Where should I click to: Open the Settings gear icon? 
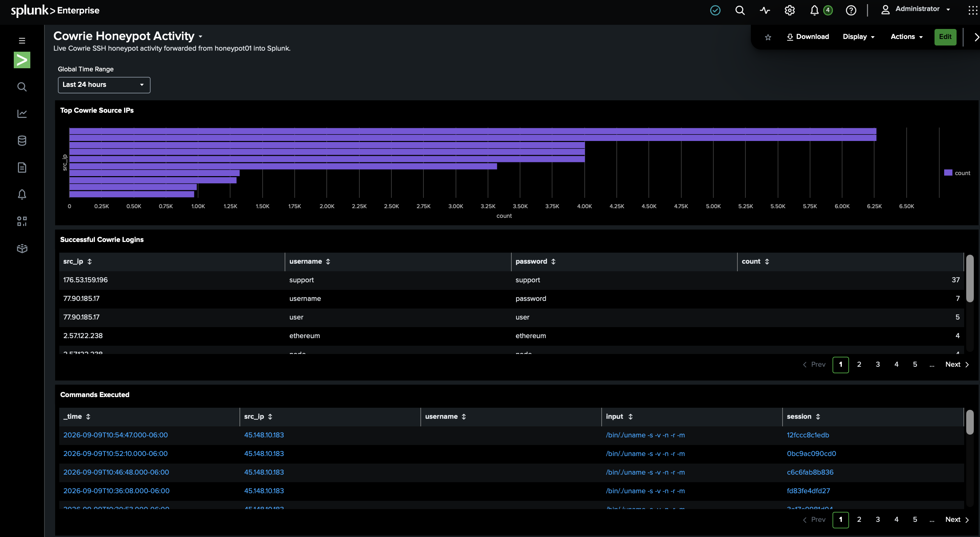[x=790, y=10]
